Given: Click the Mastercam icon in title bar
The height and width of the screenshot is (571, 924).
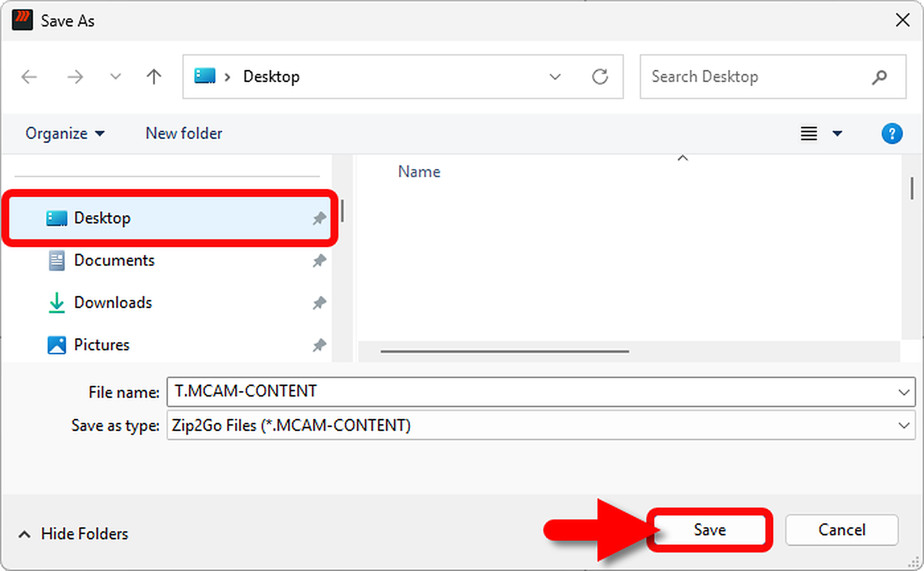Looking at the screenshot, I should (22, 20).
